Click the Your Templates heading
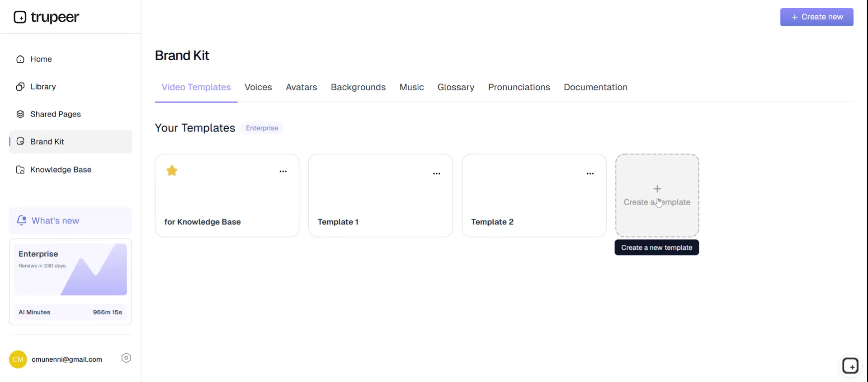The width and height of the screenshot is (868, 382). (x=195, y=128)
